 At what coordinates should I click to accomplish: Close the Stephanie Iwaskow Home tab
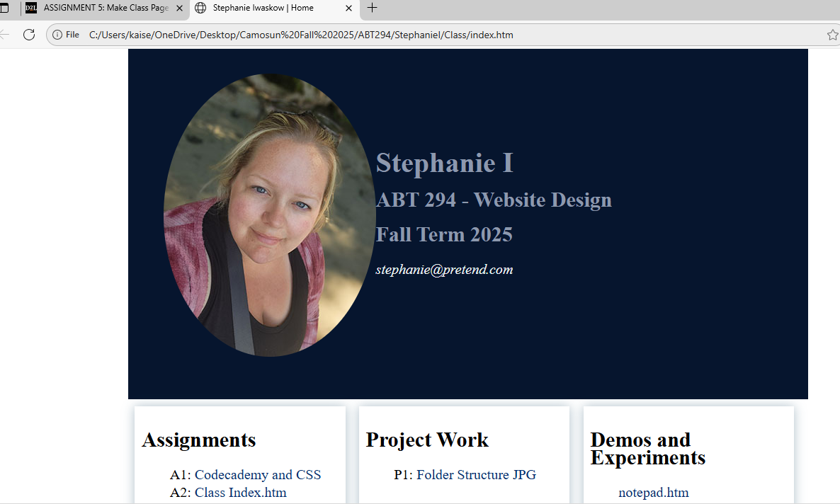pyautogui.click(x=348, y=8)
